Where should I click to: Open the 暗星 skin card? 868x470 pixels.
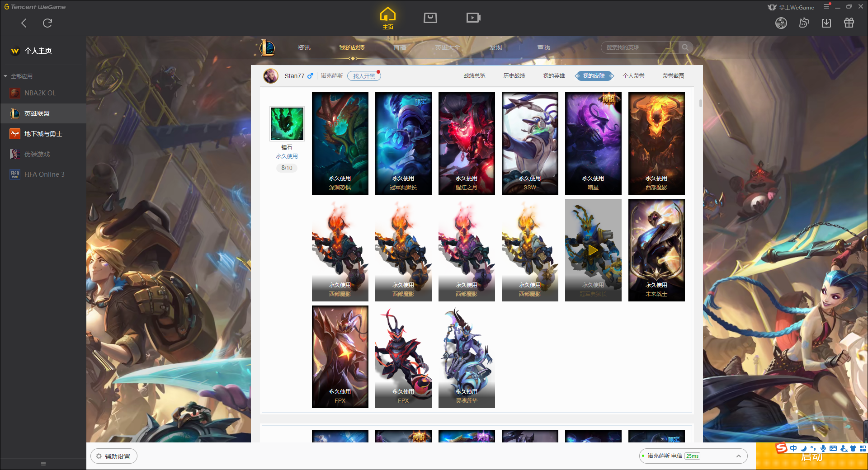click(593, 143)
